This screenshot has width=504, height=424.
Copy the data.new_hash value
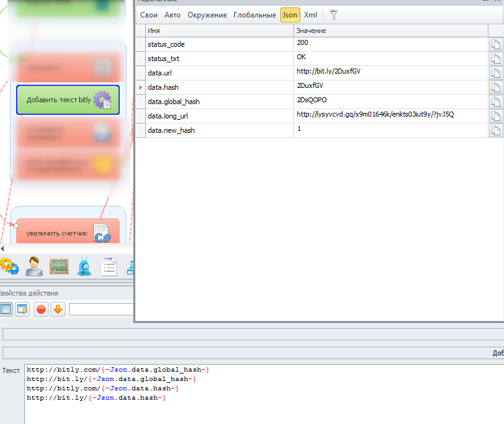(x=496, y=130)
